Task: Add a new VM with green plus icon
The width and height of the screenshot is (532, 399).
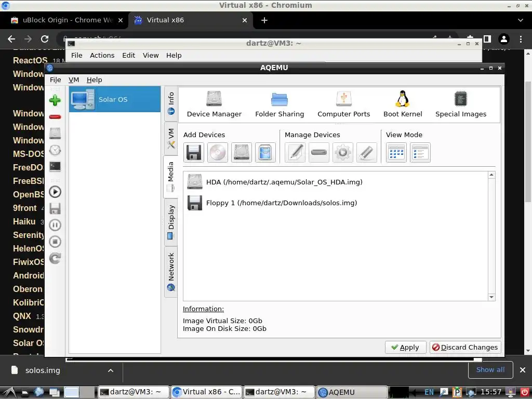Action: 55,100
